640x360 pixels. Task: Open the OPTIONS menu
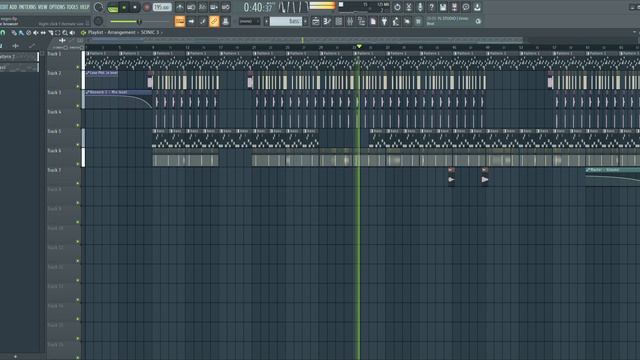pos(57,7)
